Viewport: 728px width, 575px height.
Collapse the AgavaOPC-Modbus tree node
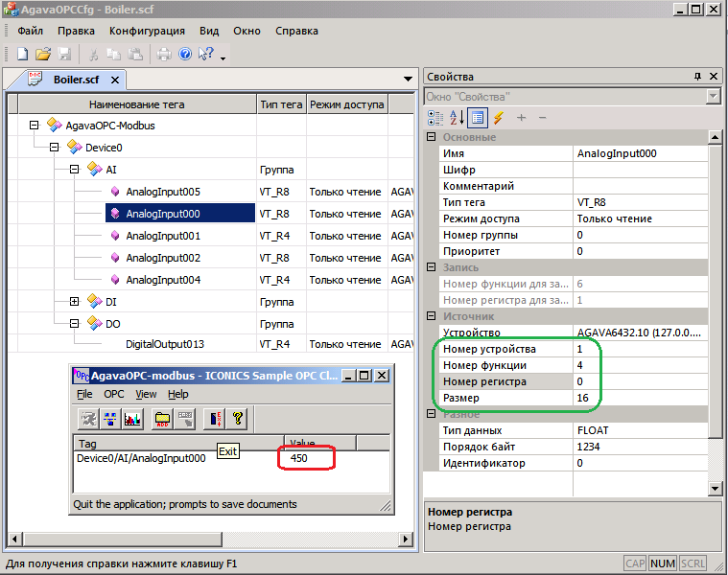(x=34, y=126)
